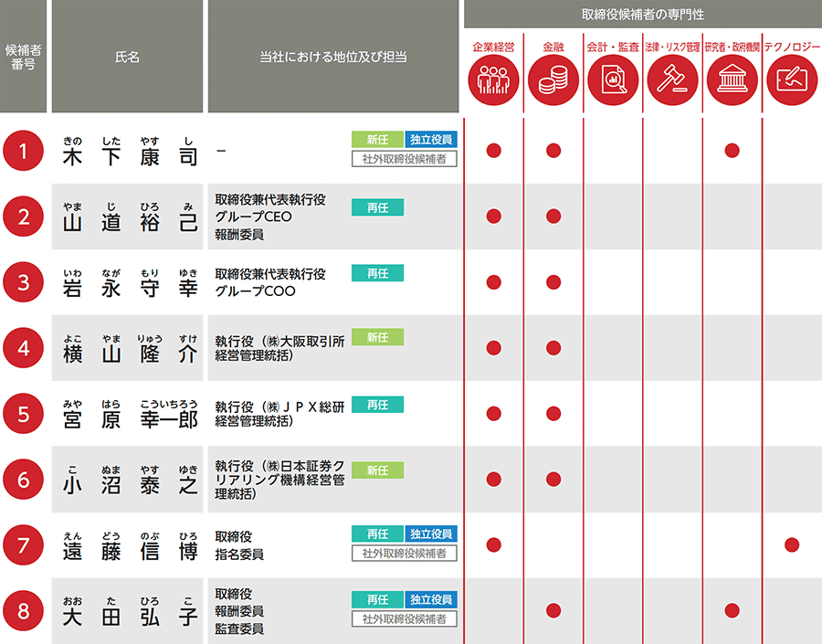822x644 pixels.
Task: Select the 氏名 column header
Action: click(x=127, y=56)
